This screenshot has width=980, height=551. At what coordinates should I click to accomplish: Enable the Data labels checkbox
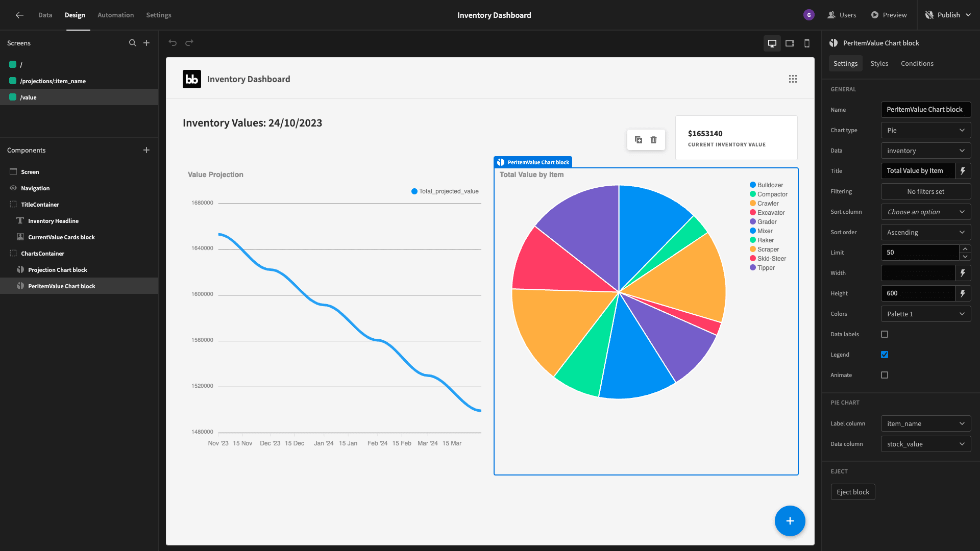point(885,334)
